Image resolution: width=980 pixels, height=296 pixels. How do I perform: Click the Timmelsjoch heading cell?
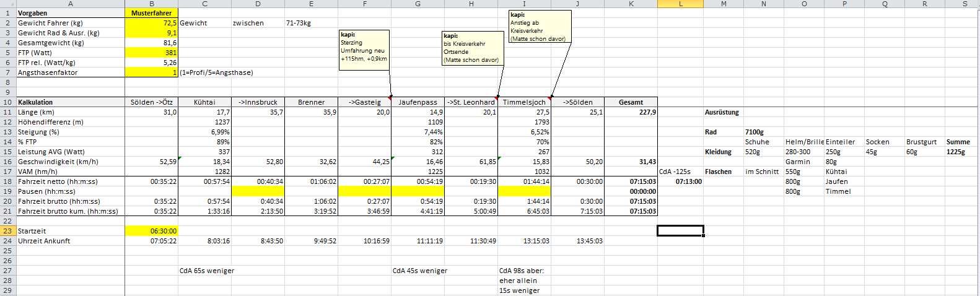(524, 102)
